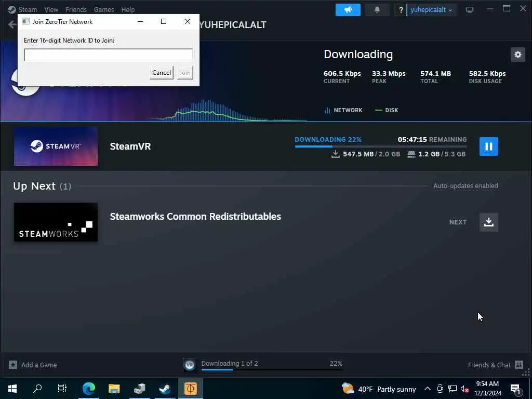
Task: Toggle the DISK graph legend
Action: click(387, 110)
